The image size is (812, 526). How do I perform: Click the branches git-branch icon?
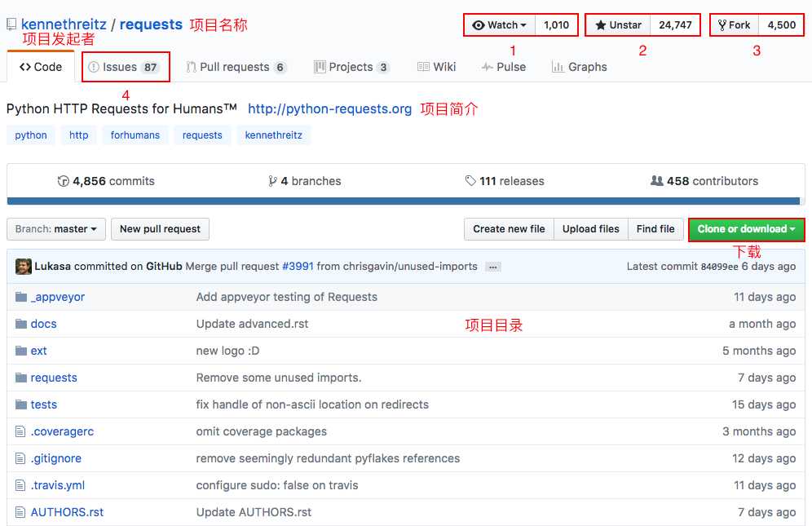pos(272,181)
